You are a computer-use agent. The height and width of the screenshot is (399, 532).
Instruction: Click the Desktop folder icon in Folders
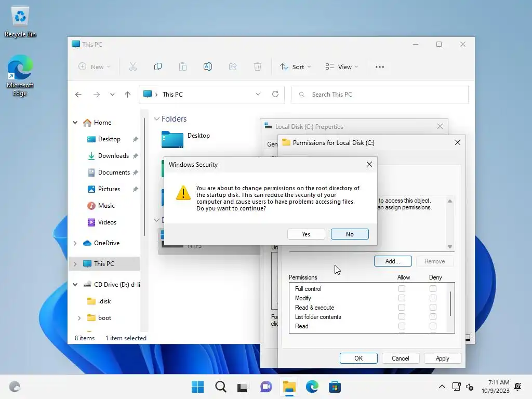coord(172,139)
